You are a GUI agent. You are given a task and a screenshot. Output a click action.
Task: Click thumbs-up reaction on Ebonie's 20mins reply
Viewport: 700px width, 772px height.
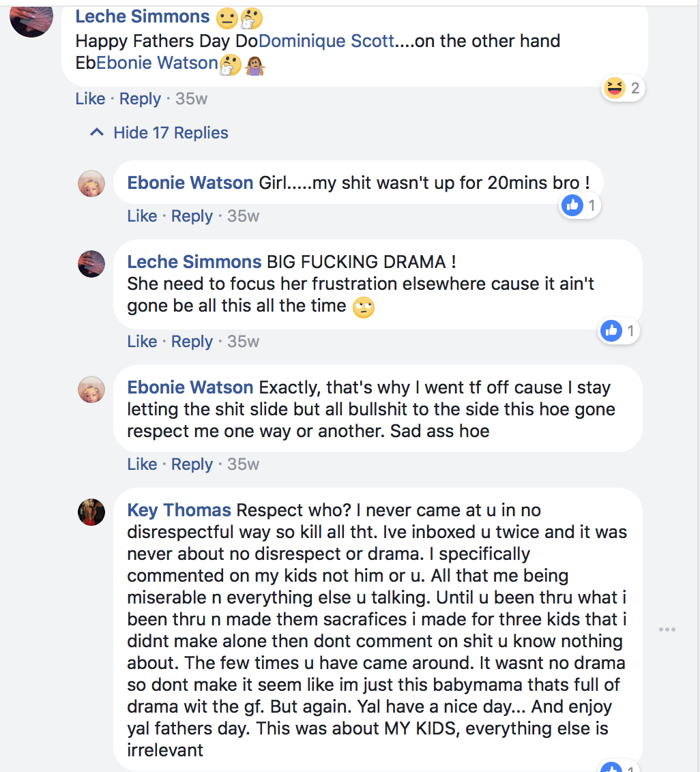tap(572, 205)
